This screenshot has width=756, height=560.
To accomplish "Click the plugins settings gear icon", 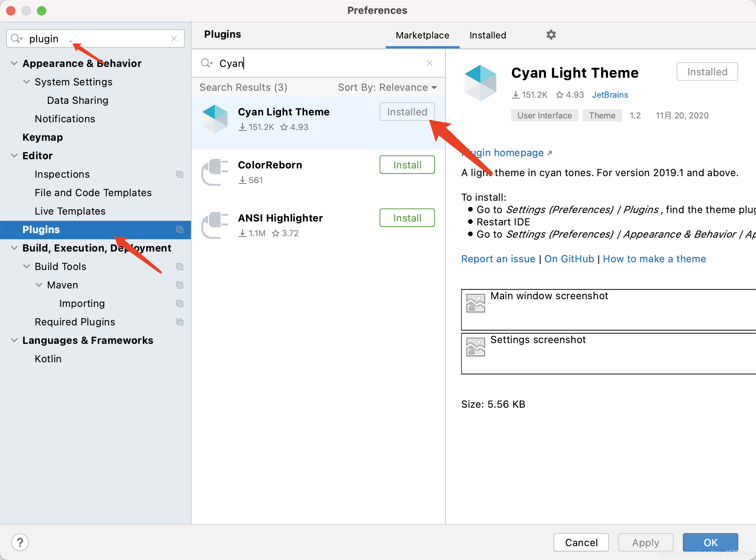I will (x=551, y=35).
